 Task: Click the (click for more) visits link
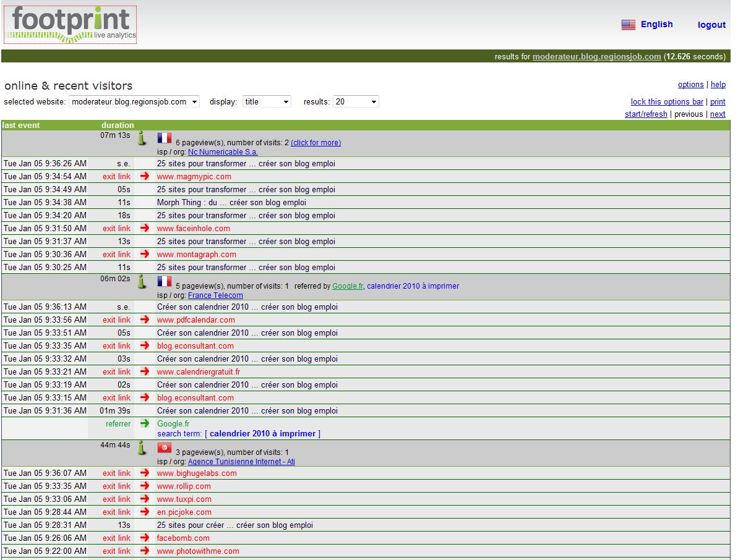316,142
